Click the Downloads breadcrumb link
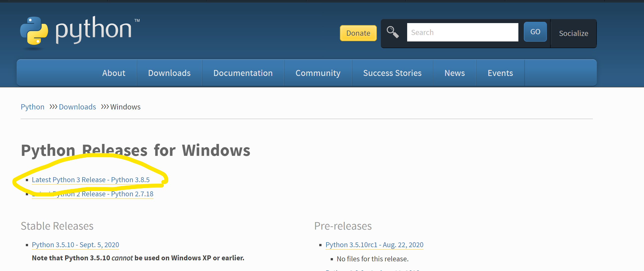Image resolution: width=644 pixels, height=271 pixels. click(x=77, y=107)
